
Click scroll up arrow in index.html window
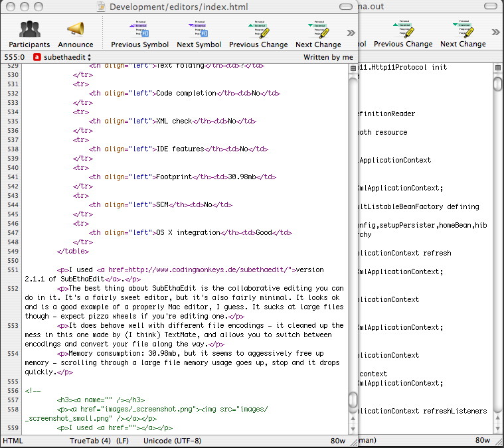coord(353,418)
